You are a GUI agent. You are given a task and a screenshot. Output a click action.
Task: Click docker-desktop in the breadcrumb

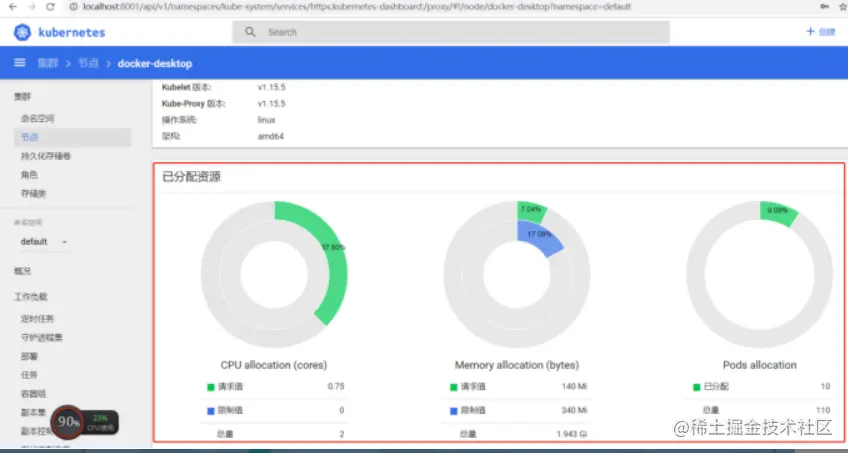pyautogui.click(x=155, y=63)
